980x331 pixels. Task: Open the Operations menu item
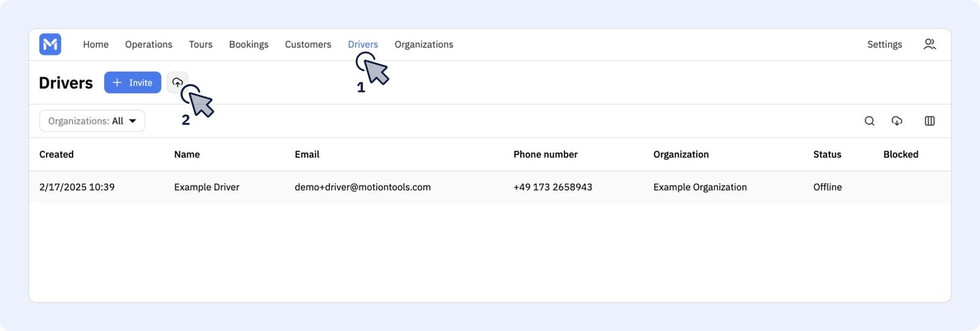coord(149,44)
